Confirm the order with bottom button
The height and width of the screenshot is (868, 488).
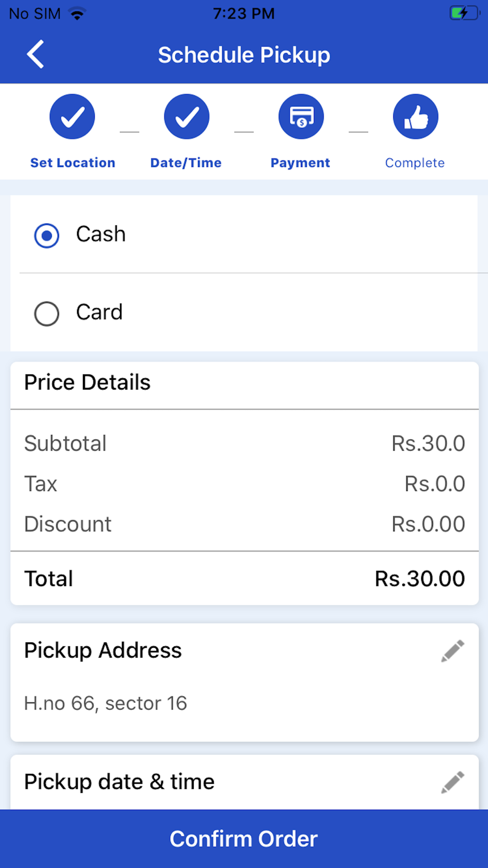tap(244, 839)
